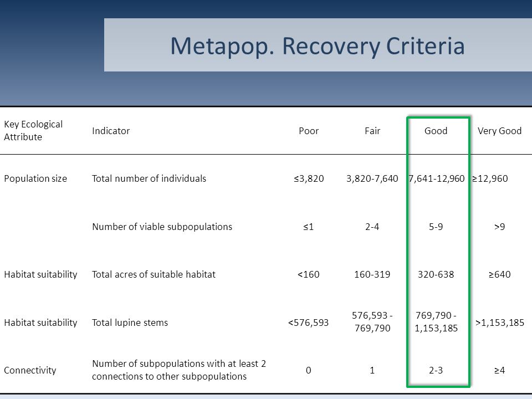The width and height of the screenshot is (532, 399).
Task: Click the slide title 'Metapop. Recovery Criteria'
Action: point(317,46)
